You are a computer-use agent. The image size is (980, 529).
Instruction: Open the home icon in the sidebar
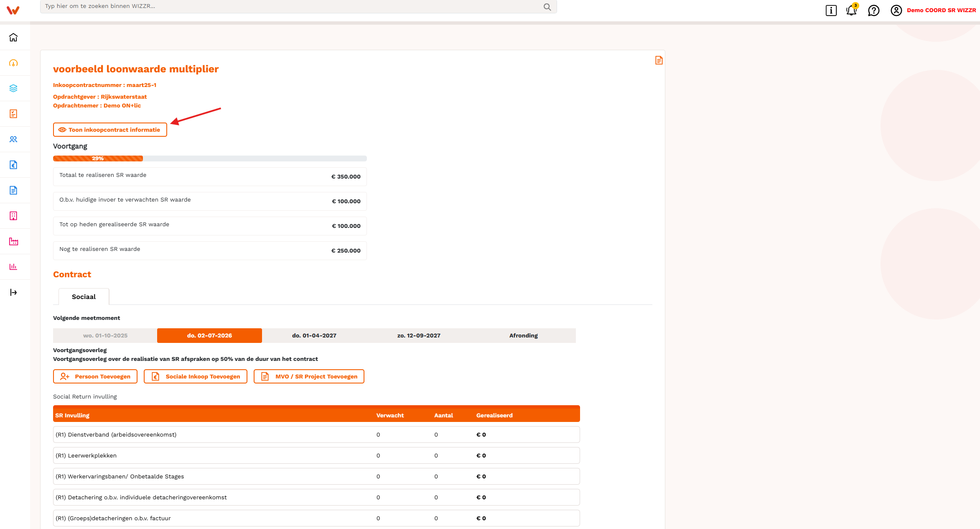13,38
